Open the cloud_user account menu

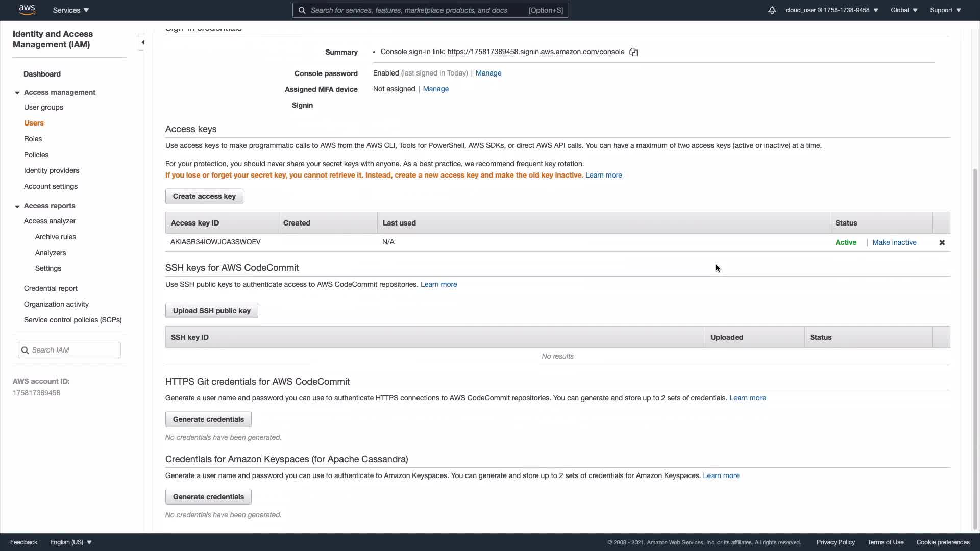(831, 10)
